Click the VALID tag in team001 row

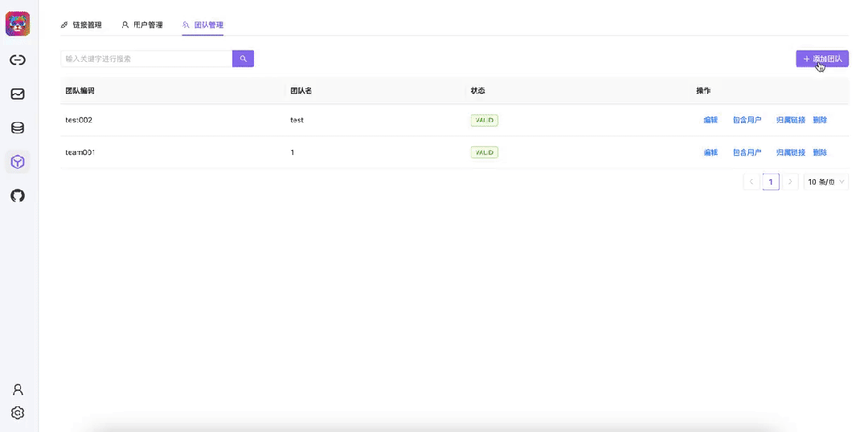tap(485, 152)
